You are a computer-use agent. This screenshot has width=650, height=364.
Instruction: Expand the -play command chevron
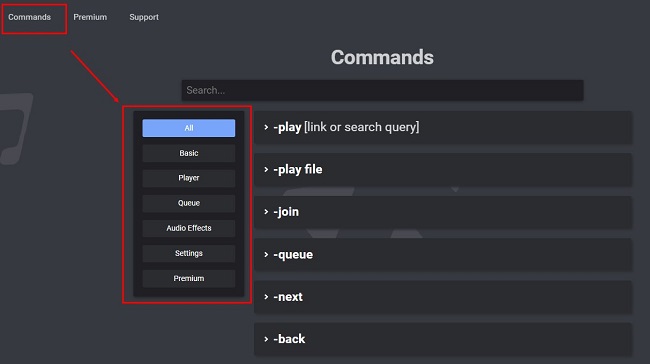266,127
